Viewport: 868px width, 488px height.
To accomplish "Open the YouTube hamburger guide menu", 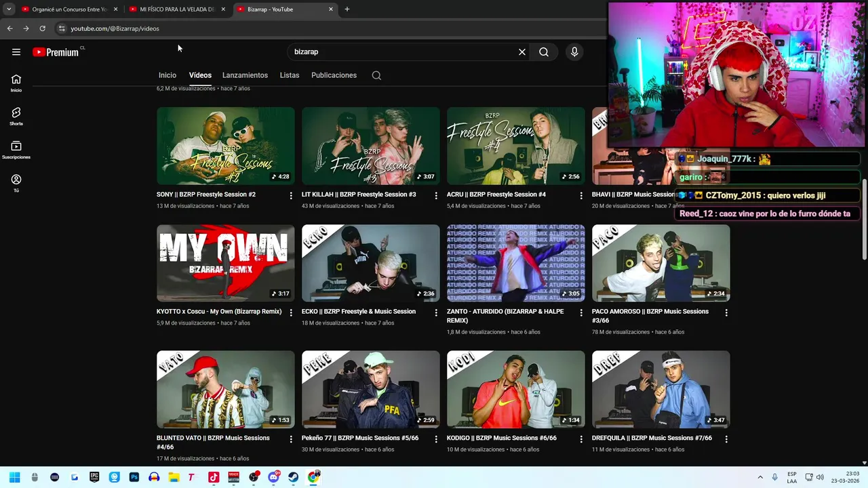I will tap(16, 52).
